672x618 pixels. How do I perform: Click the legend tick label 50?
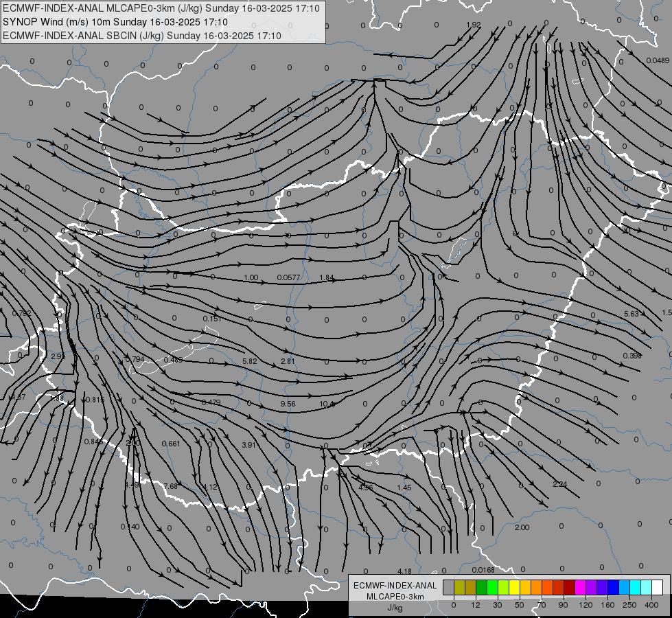[519, 605]
